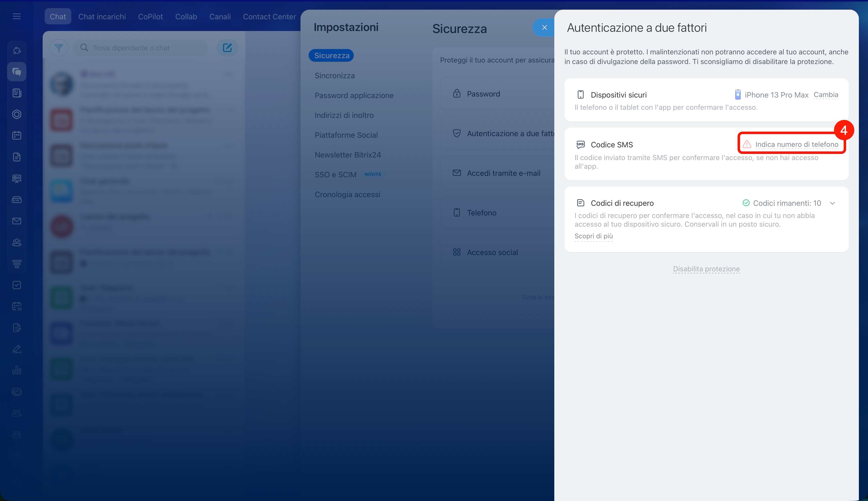Click Indica numero di telefono link

(x=796, y=145)
